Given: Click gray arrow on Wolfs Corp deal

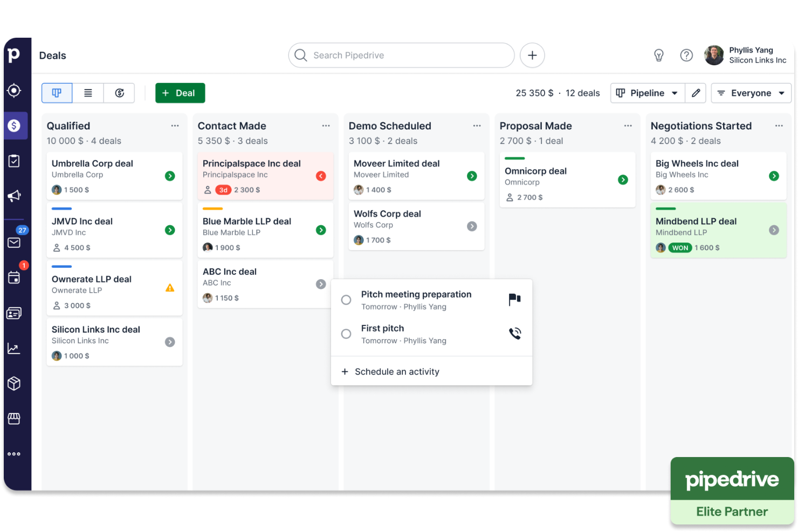Looking at the screenshot, I should pyautogui.click(x=472, y=226).
